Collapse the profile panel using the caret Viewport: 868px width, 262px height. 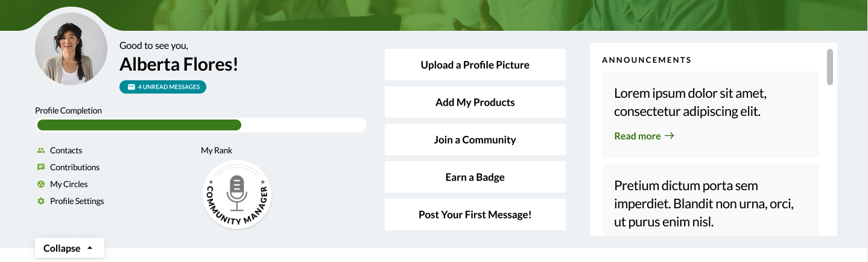tap(90, 248)
